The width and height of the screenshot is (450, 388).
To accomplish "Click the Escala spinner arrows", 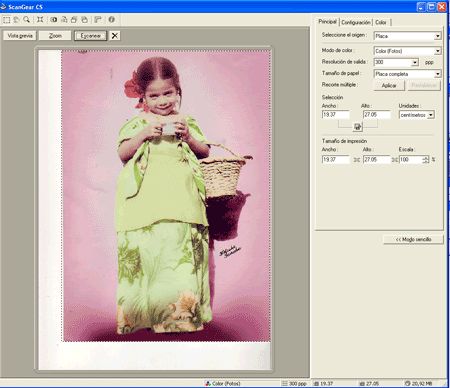I will pyautogui.click(x=426, y=160).
